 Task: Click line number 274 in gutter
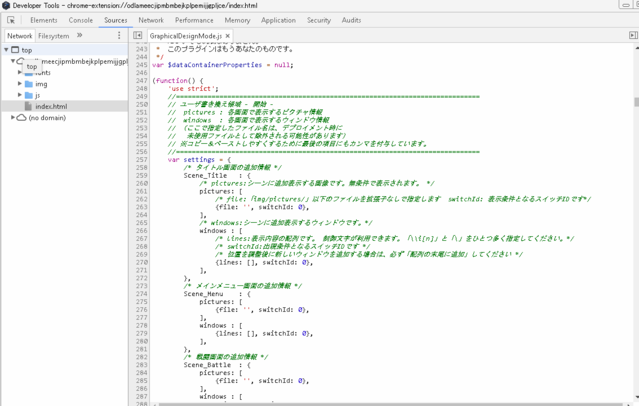tap(142, 294)
